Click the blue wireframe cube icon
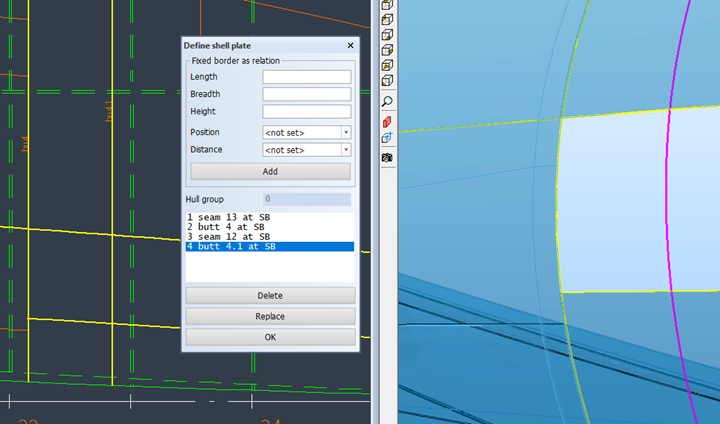 click(x=387, y=138)
